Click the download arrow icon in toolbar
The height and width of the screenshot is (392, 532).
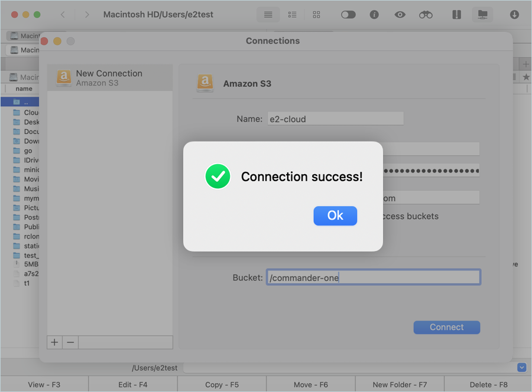point(514,15)
